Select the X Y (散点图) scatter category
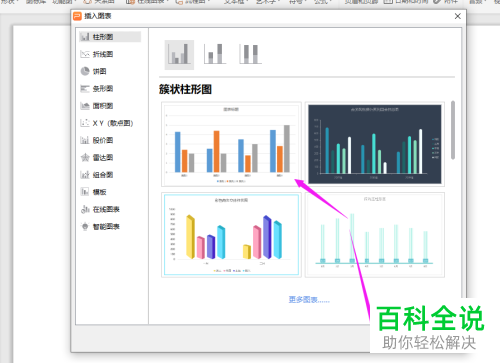This screenshot has width=500, height=363. [107, 123]
